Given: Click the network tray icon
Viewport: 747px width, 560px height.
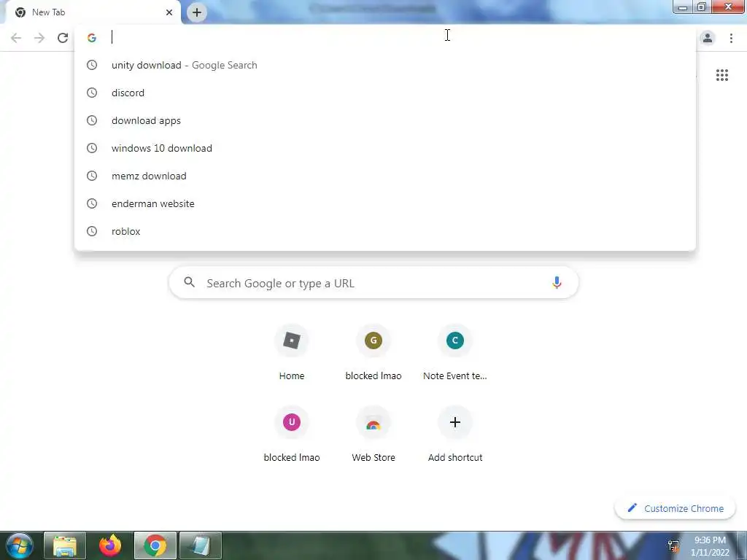Looking at the screenshot, I should (x=673, y=546).
